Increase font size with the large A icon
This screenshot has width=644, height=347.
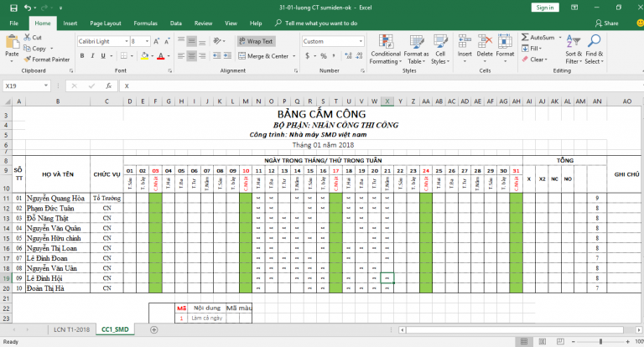click(x=157, y=41)
